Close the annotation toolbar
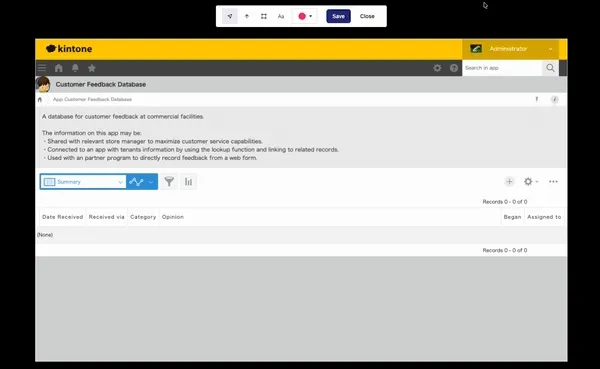This screenshot has width=600, height=369. click(x=367, y=16)
